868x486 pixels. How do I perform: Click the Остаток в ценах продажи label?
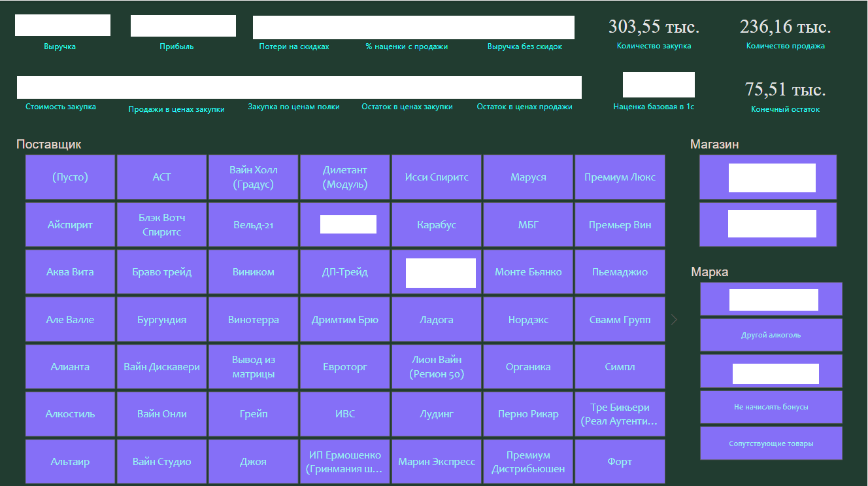(524, 107)
